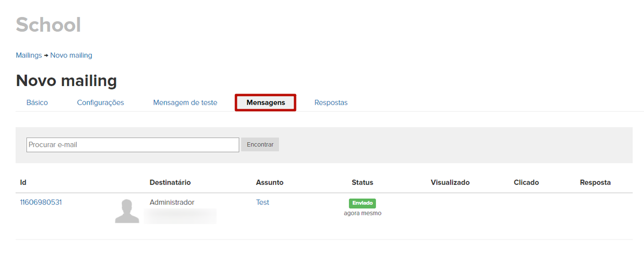Click the Novo mailing breadcrumb link
The height and width of the screenshot is (269, 644).
coord(71,55)
